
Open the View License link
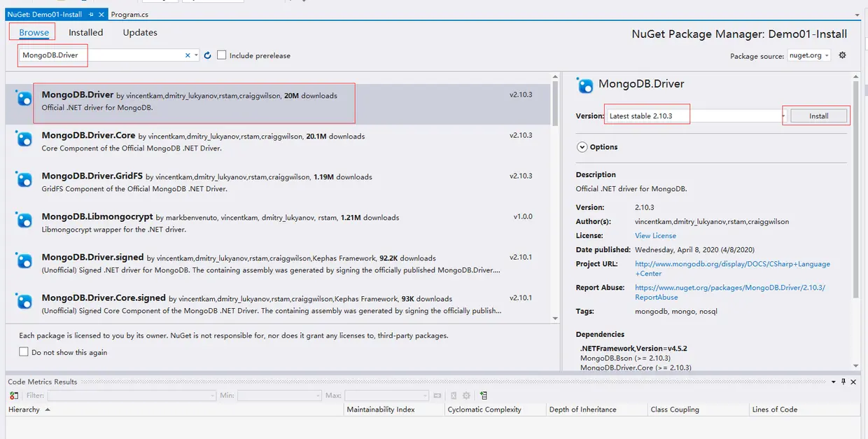pos(655,236)
